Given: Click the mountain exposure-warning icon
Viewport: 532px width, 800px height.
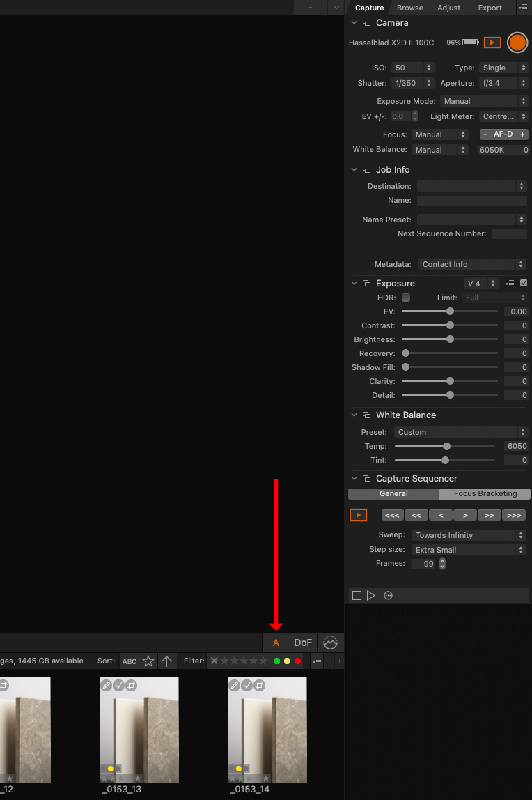Looking at the screenshot, I should (330, 643).
